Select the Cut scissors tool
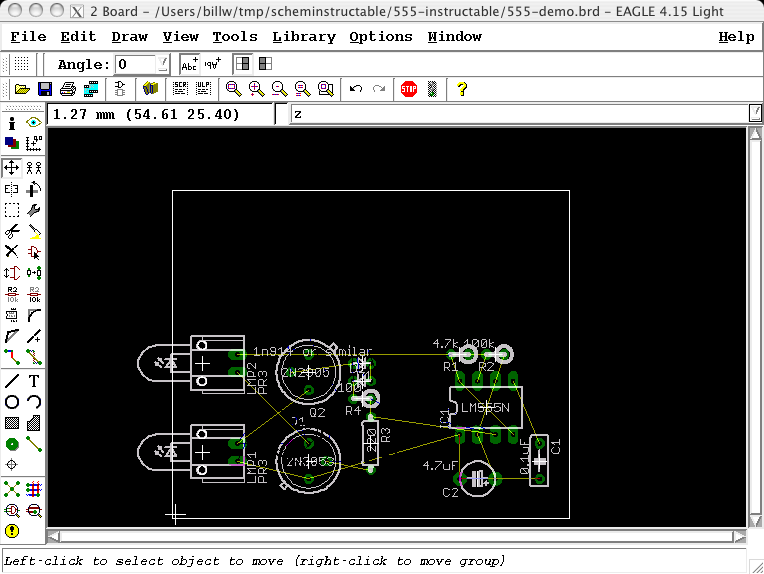The image size is (764, 574). pyautogui.click(x=12, y=231)
